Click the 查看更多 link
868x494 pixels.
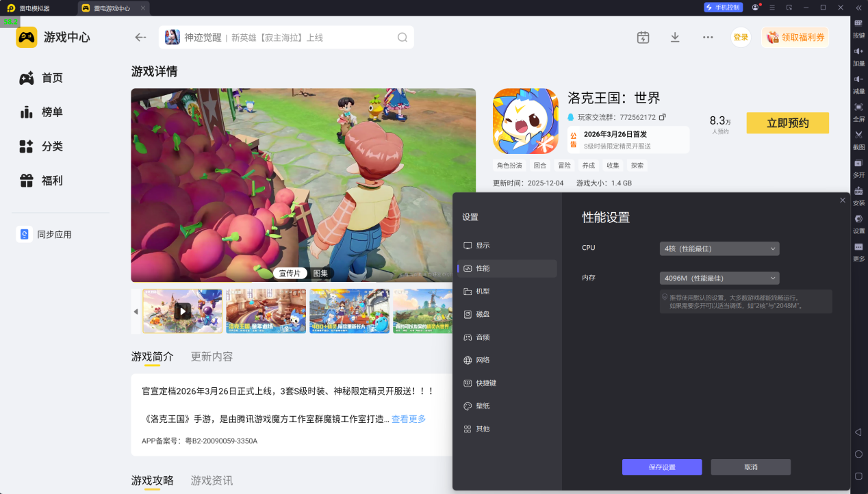pyautogui.click(x=409, y=419)
